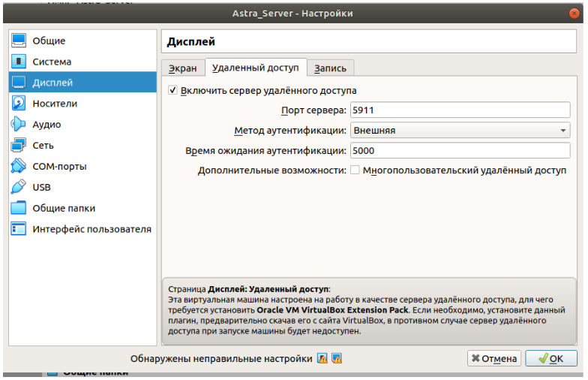
Task: Click the first warning icon at bottom
Action: click(x=322, y=358)
